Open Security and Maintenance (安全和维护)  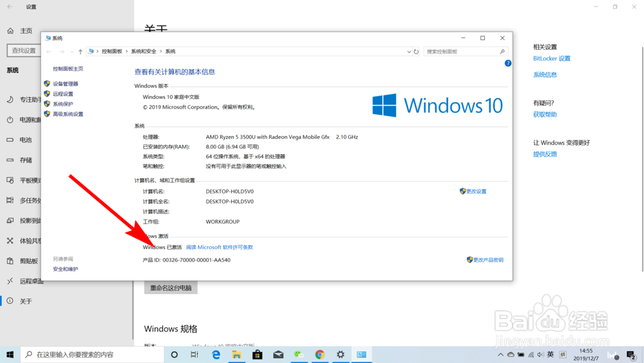coord(65,270)
